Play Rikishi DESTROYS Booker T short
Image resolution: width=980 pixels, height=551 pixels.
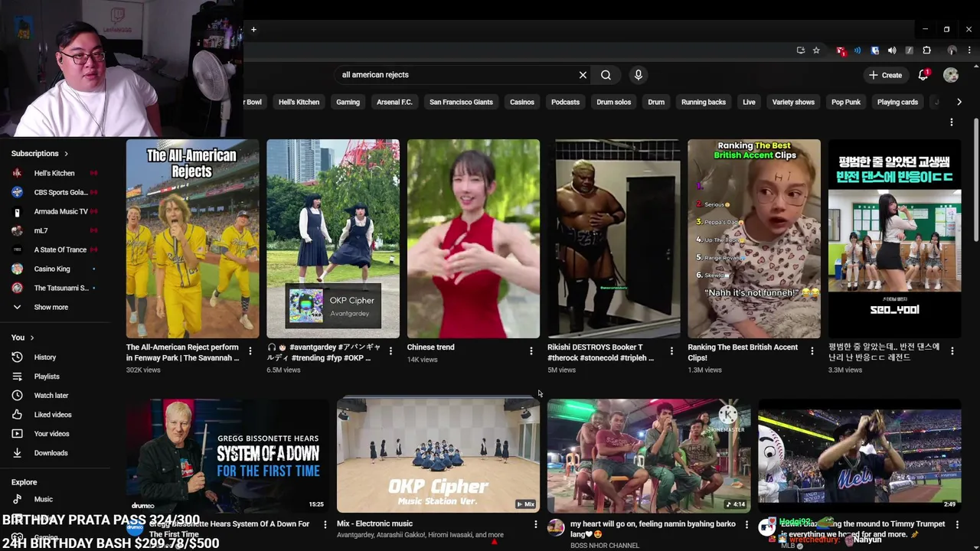(x=614, y=239)
